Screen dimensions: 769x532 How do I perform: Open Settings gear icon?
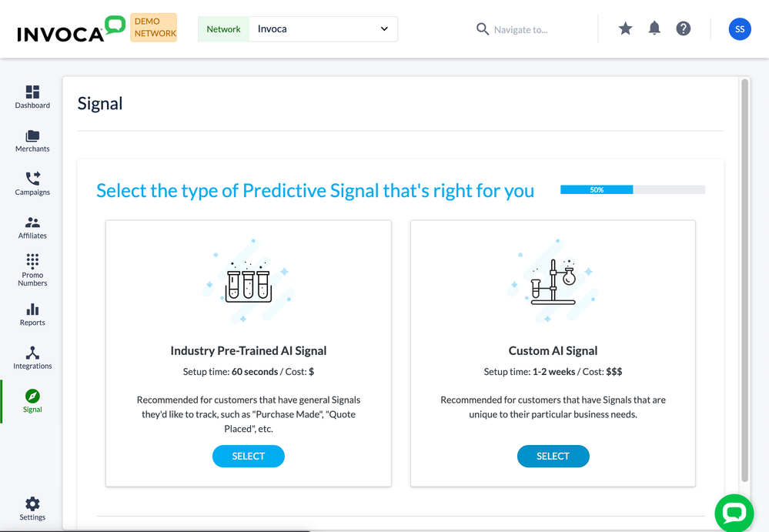(x=32, y=504)
